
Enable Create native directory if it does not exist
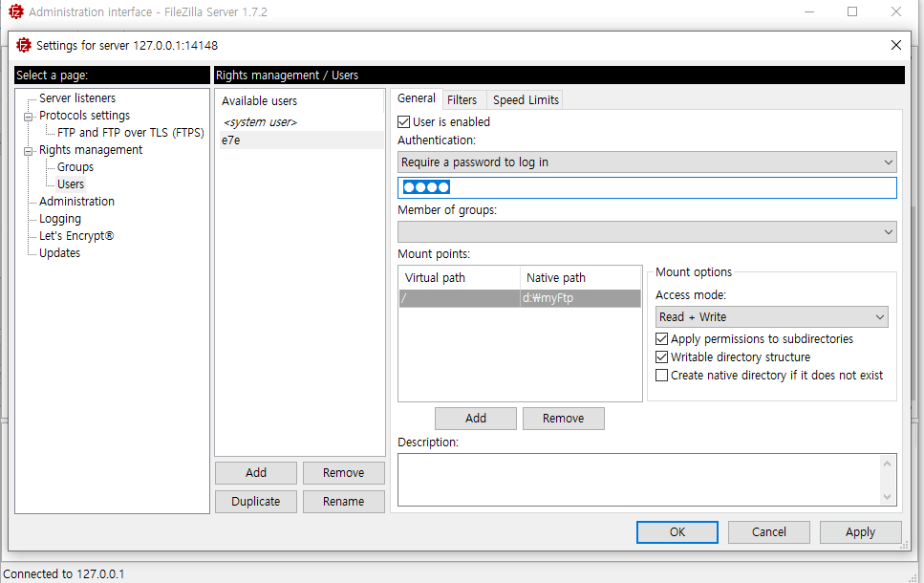click(662, 376)
